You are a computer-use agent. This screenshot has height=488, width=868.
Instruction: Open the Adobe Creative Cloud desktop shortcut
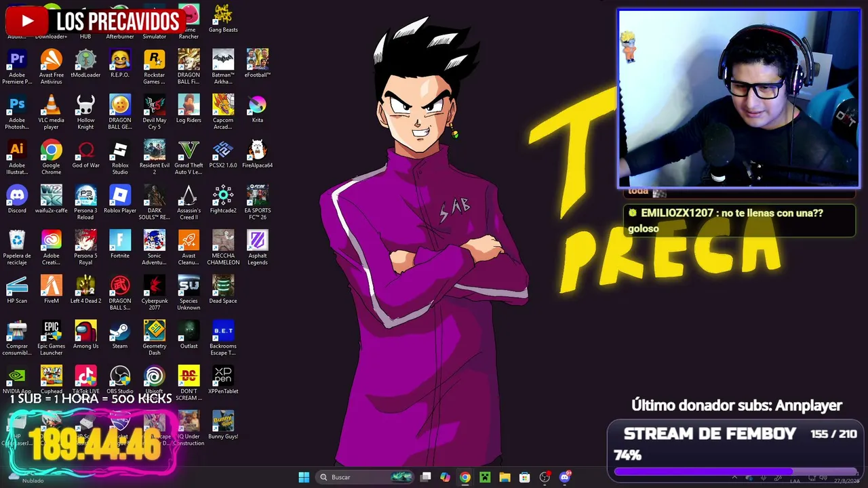pyautogui.click(x=52, y=247)
